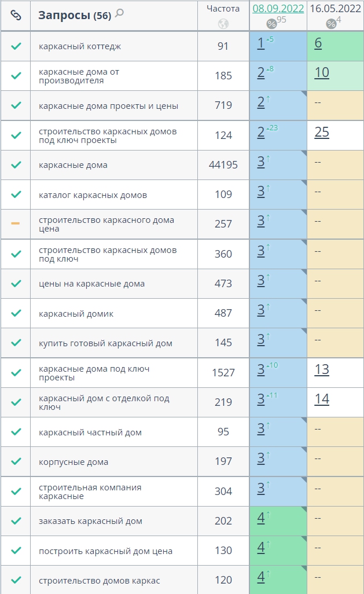
Task: Click the checkmark beside корпусные дома
Action: (16, 461)
